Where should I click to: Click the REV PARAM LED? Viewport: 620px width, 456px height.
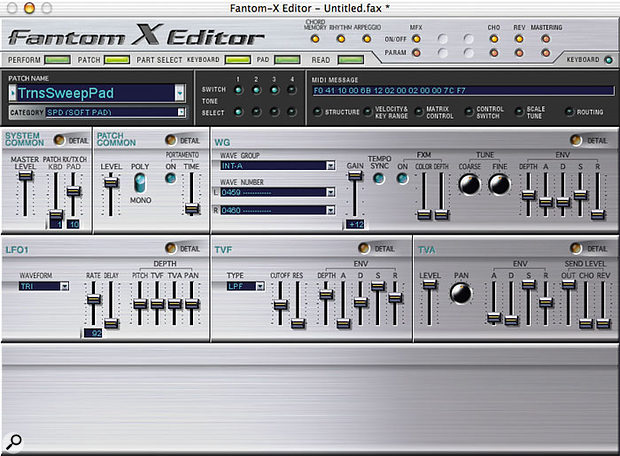pyautogui.click(x=520, y=53)
